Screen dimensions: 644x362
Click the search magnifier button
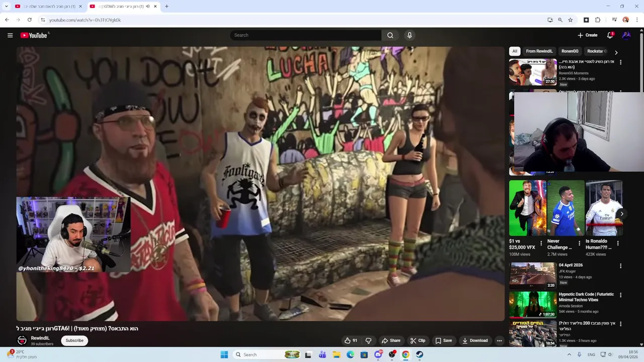[390, 35]
